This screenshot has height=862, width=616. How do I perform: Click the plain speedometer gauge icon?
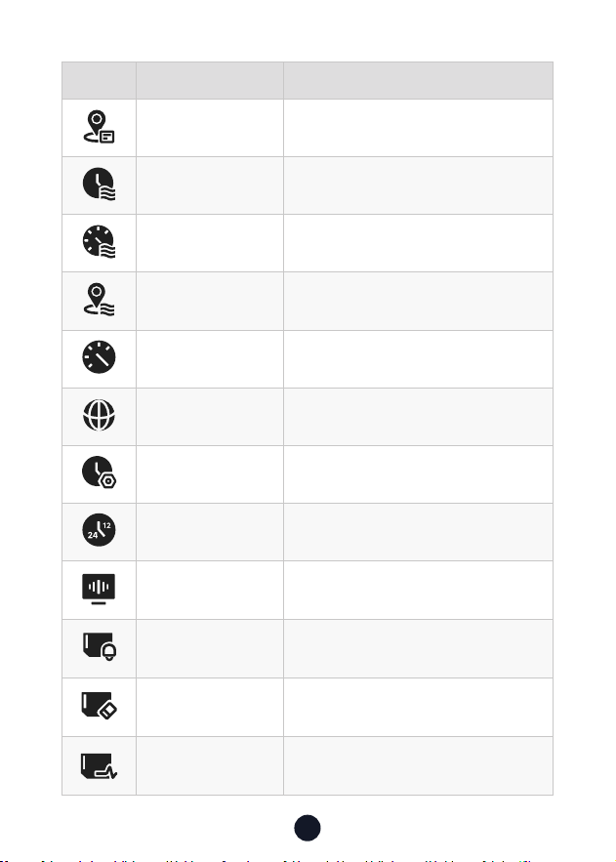(x=99, y=357)
